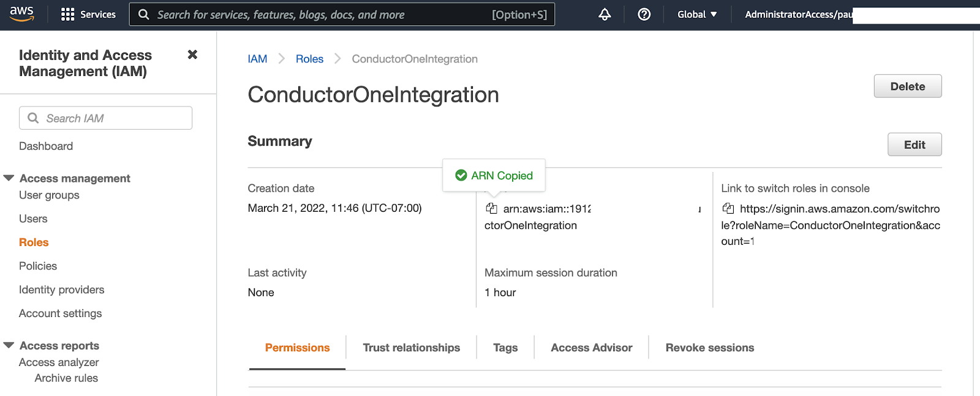The width and height of the screenshot is (980, 396).
Task: Select the Revoke sessions tab
Action: 709,348
